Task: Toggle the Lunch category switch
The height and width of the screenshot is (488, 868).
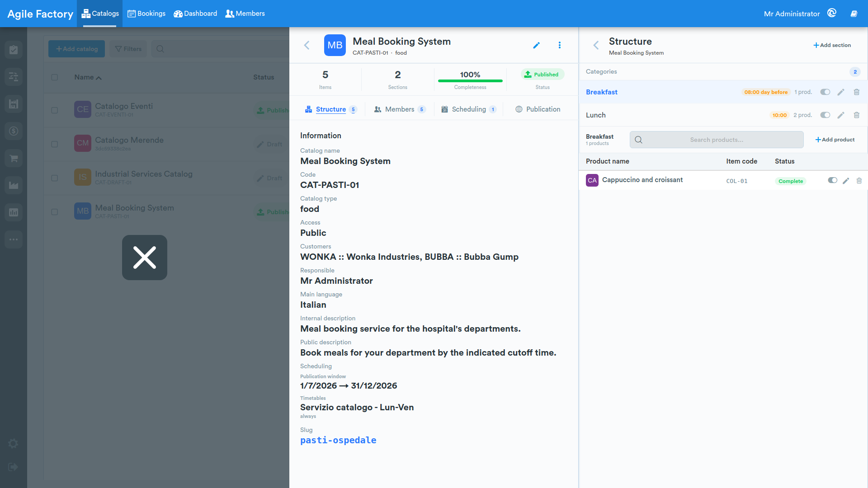Action: pyautogui.click(x=825, y=115)
